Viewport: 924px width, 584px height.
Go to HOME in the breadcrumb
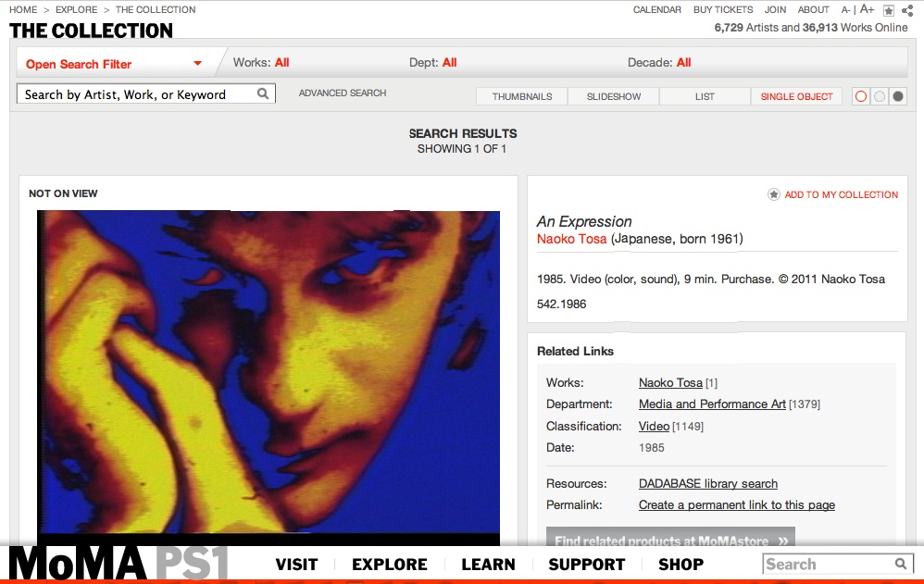(x=23, y=9)
